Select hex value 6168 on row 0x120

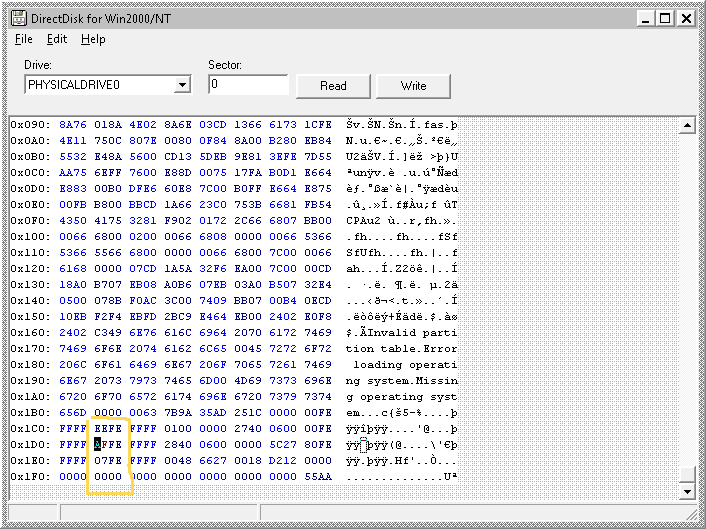click(x=73, y=269)
